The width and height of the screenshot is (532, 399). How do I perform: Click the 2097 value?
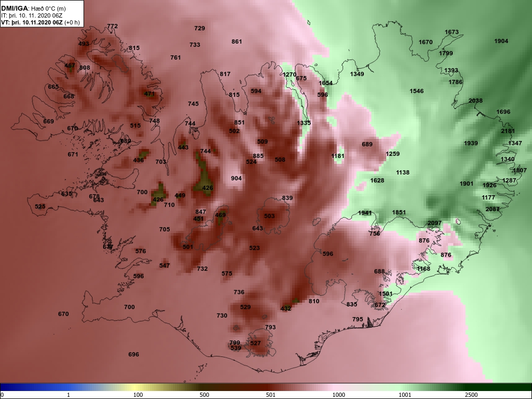pyautogui.click(x=435, y=223)
